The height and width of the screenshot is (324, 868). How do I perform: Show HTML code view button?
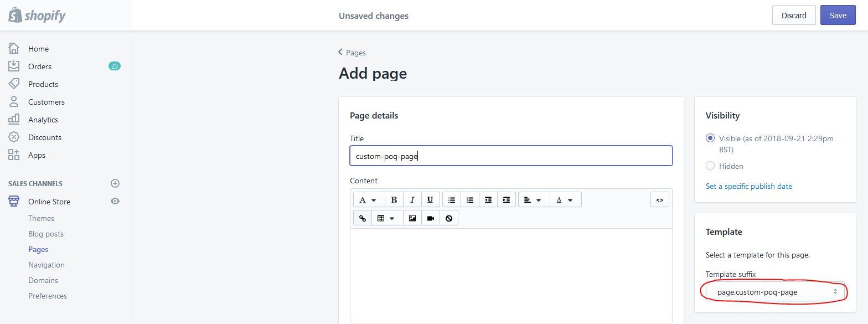coord(660,200)
